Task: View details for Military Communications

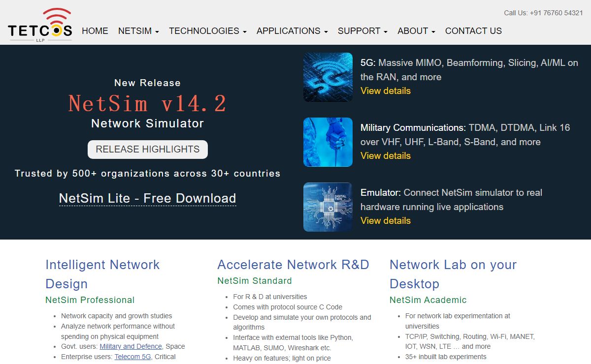Action: (x=386, y=156)
